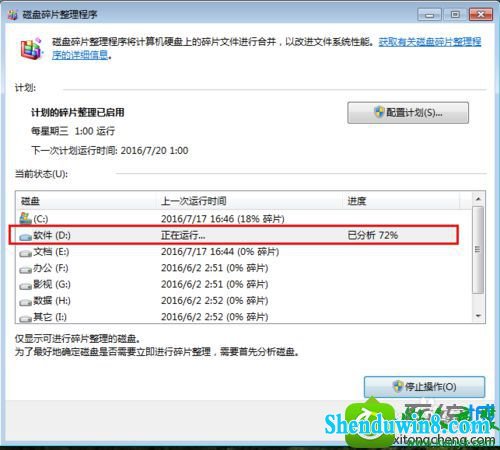Click the defragmenter logo beside the description
Viewport: 500px width, 450px height.
[31, 49]
